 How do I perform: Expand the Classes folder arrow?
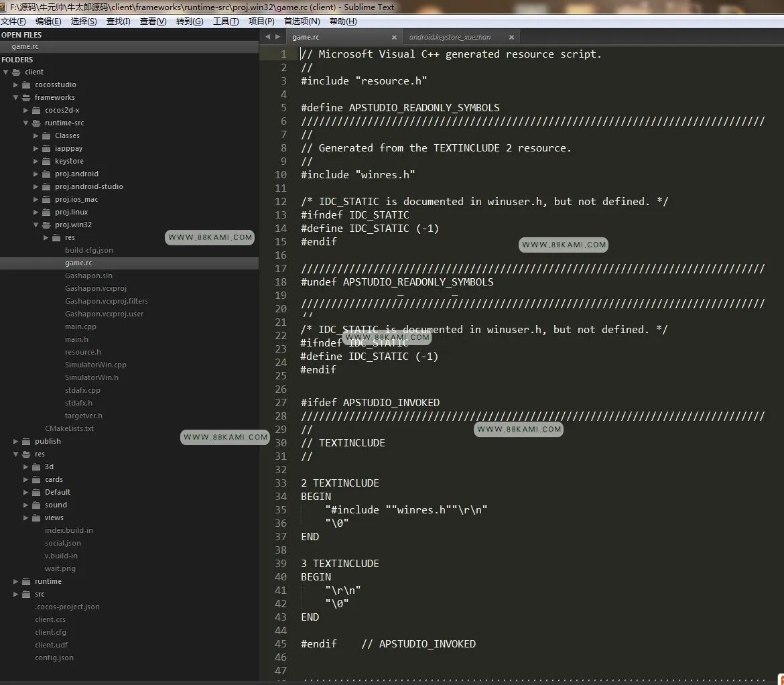36,135
